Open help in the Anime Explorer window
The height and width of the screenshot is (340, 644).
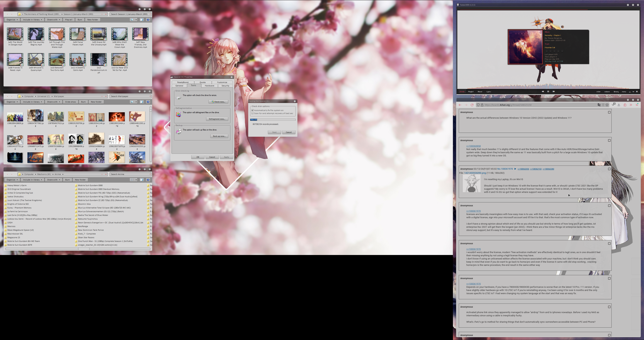tap(148, 180)
